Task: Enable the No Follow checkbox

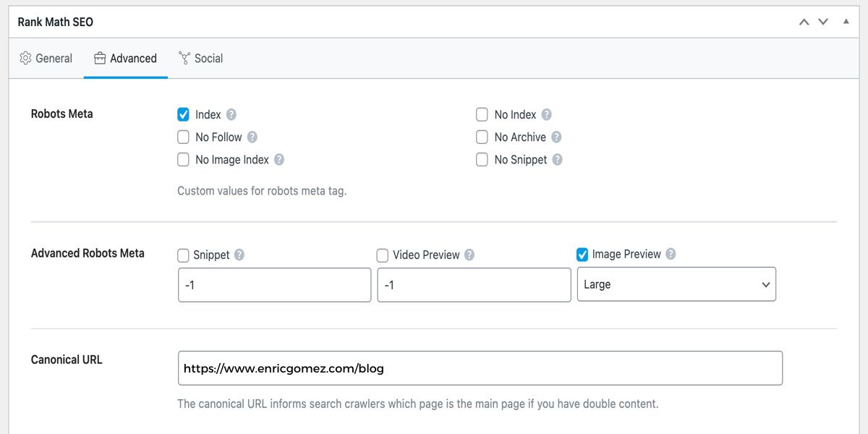Action: pos(184,137)
